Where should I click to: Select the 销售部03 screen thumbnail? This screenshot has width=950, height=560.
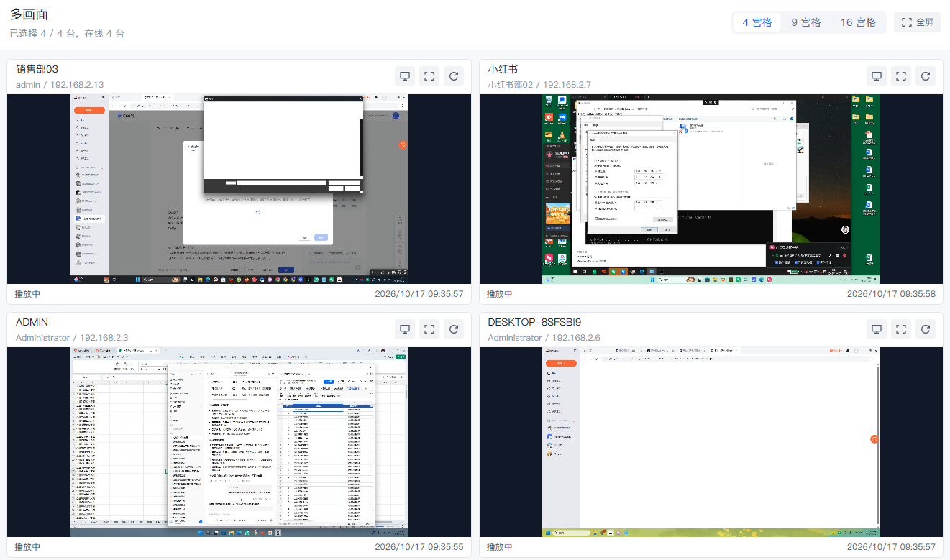pos(239,189)
